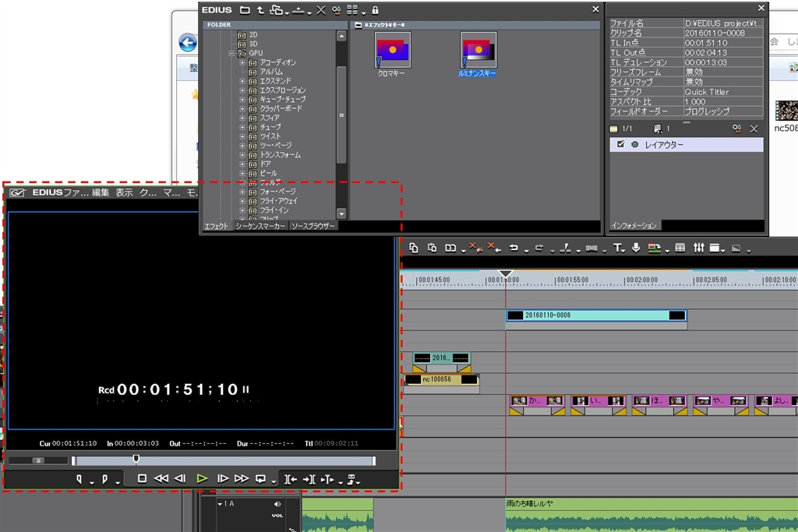Expand the エクスプロージョン folder
The width and height of the screenshot is (798, 532).
point(242,90)
